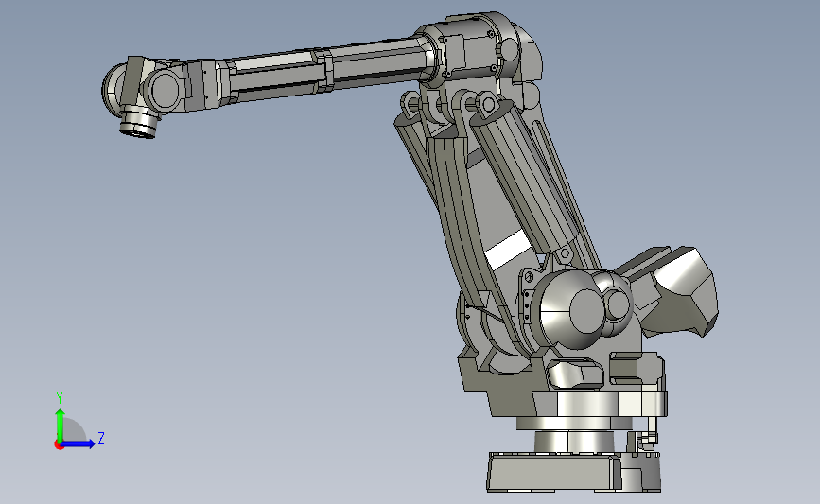Click the blue Z axis arrow of triad

point(79,443)
